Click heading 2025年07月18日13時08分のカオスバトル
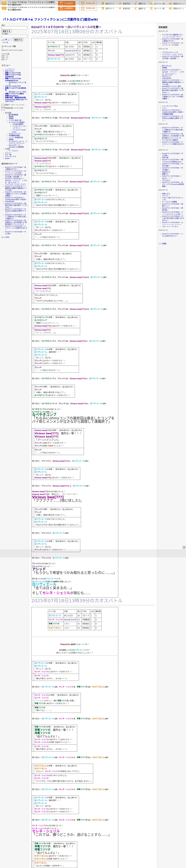The height and width of the screenshot is (868, 186). [77, 32]
